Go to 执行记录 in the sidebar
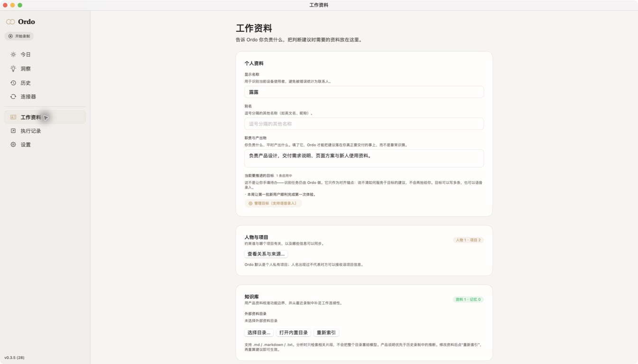638x364 pixels. pyautogui.click(x=45, y=131)
